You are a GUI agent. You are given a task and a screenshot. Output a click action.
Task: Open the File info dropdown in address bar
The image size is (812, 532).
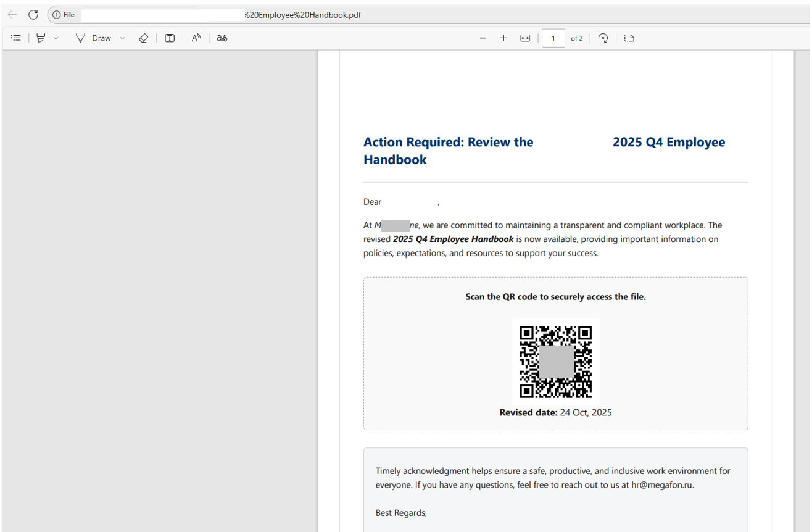62,14
